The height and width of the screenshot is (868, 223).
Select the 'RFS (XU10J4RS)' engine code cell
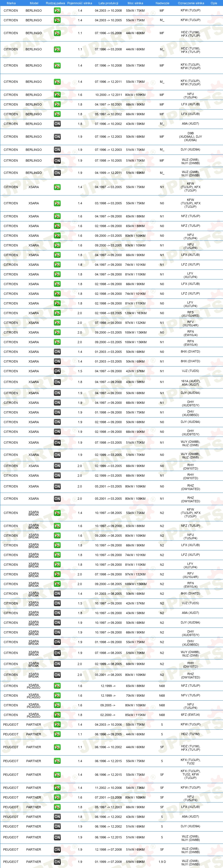tap(190, 314)
